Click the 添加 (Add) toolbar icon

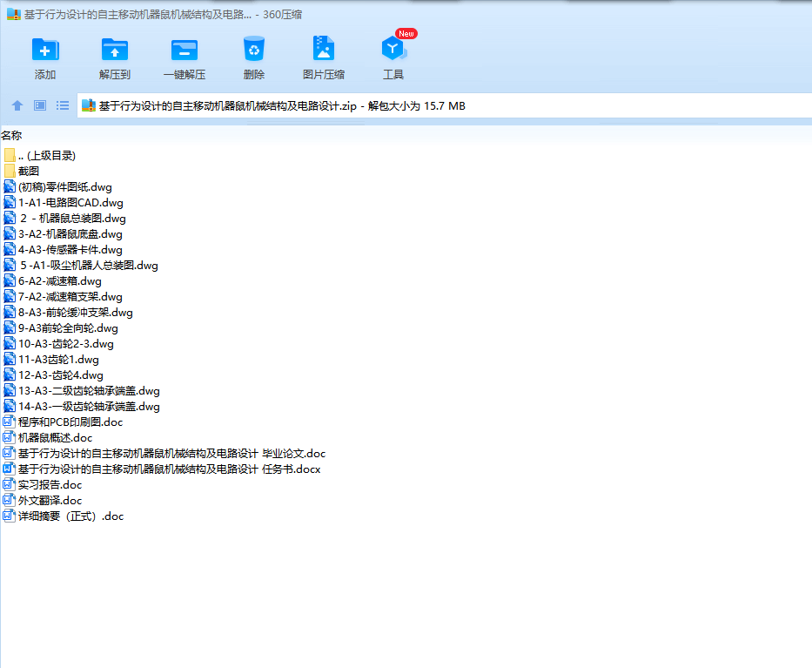45,51
